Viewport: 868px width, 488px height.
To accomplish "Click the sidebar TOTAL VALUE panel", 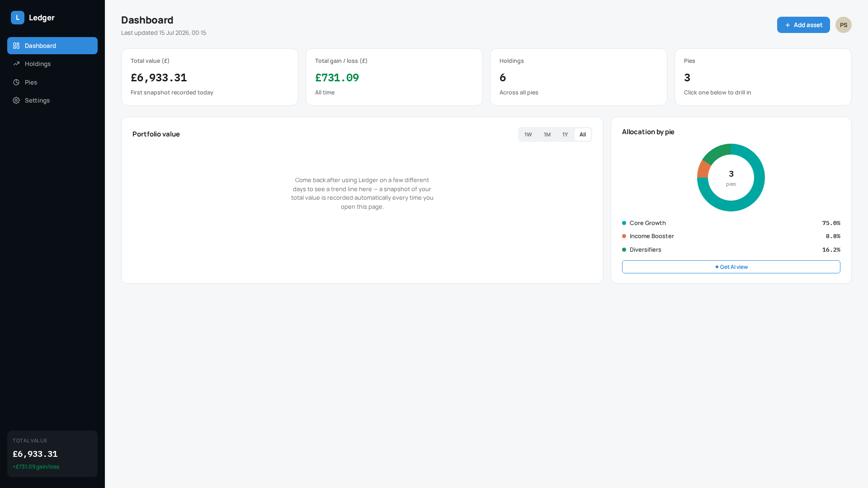I will coord(52,454).
